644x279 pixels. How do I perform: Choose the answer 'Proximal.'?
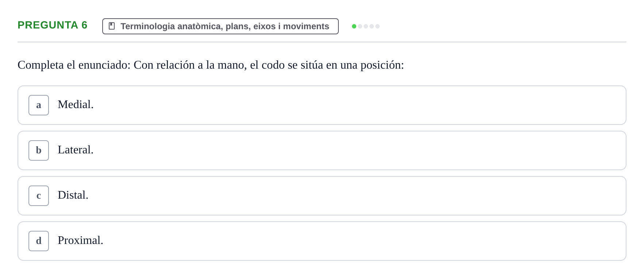[80, 240]
